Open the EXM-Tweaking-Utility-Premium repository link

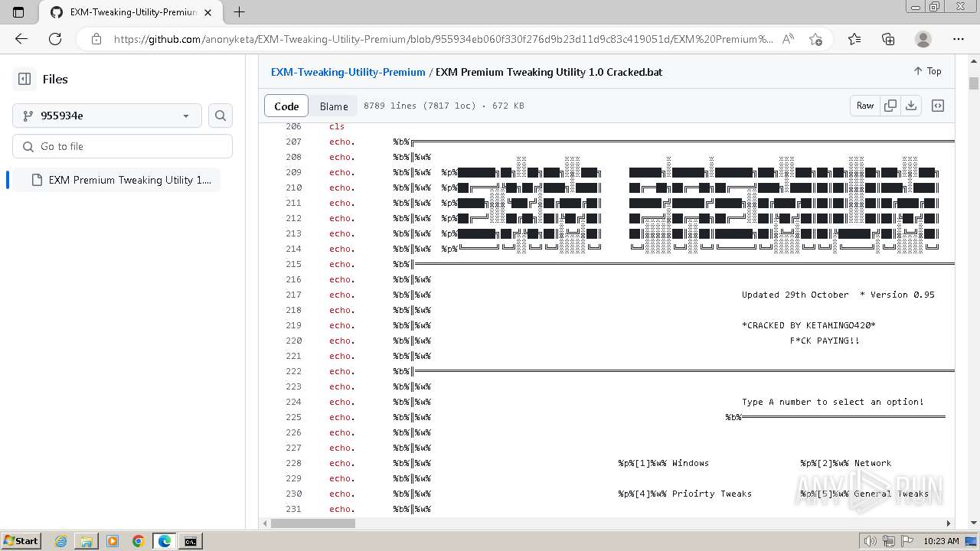point(348,72)
